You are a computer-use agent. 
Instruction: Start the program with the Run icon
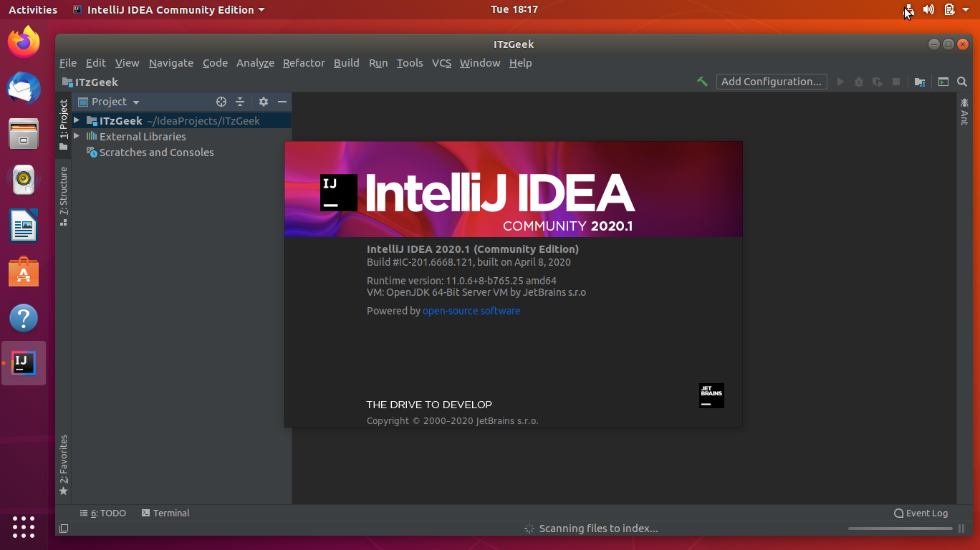840,81
